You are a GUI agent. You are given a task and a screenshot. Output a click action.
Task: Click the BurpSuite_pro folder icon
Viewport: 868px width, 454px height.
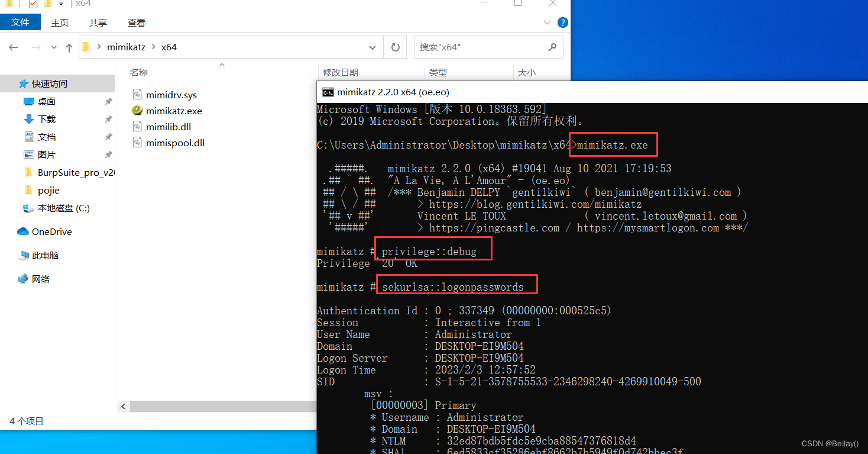pos(28,172)
